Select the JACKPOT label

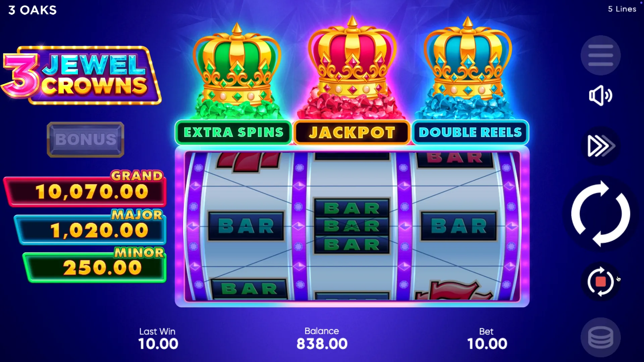coord(352,132)
